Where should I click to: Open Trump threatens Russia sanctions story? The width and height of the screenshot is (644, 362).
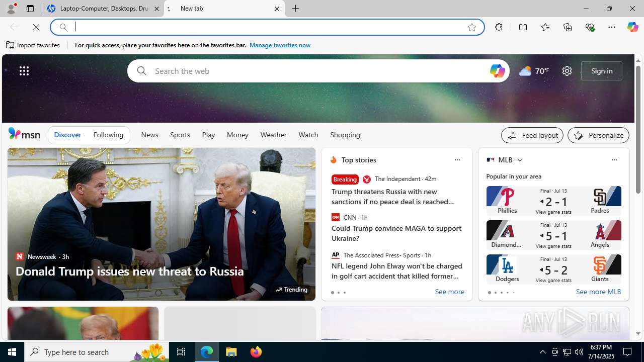pos(392,197)
